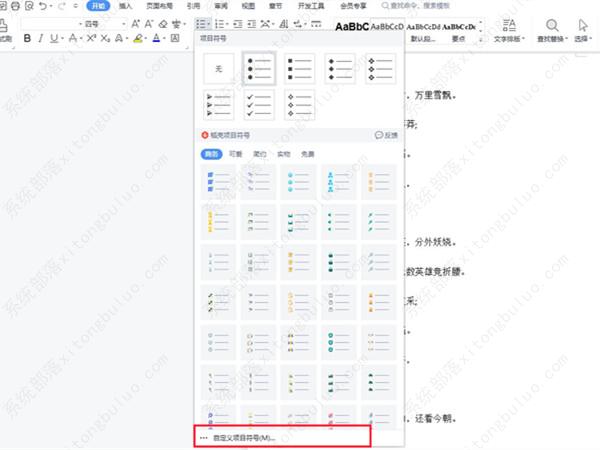Expand the numbered list dropdown

[x=229, y=22]
